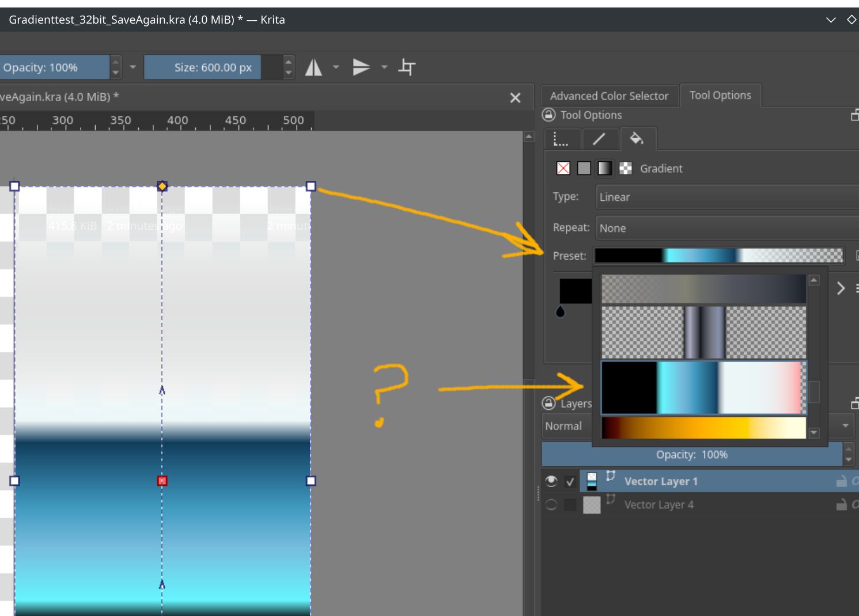Image resolution: width=859 pixels, height=616 pixels.
Task: Open the Stroke tab with line icon
Action: [x=599, y=139]
